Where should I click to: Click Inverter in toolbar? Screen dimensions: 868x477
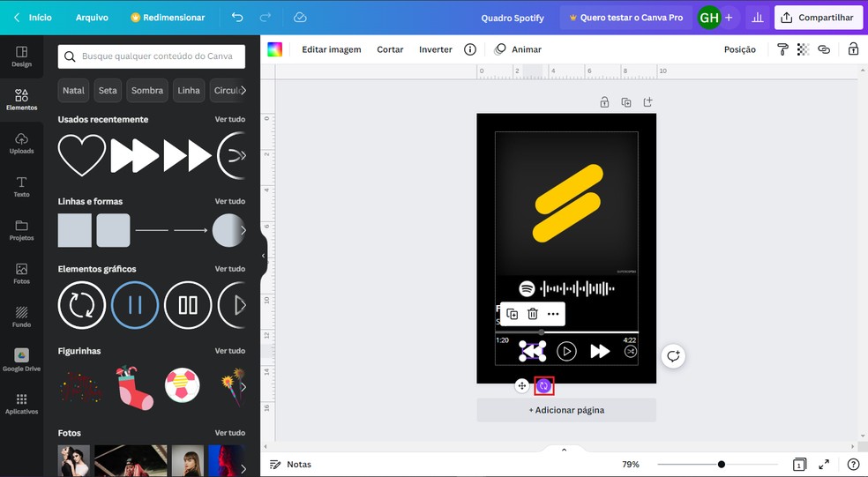[x=436, y=49]
